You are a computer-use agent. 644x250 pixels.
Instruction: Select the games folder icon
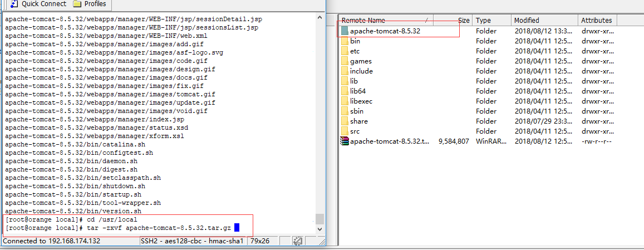click(x=344, y=61)
